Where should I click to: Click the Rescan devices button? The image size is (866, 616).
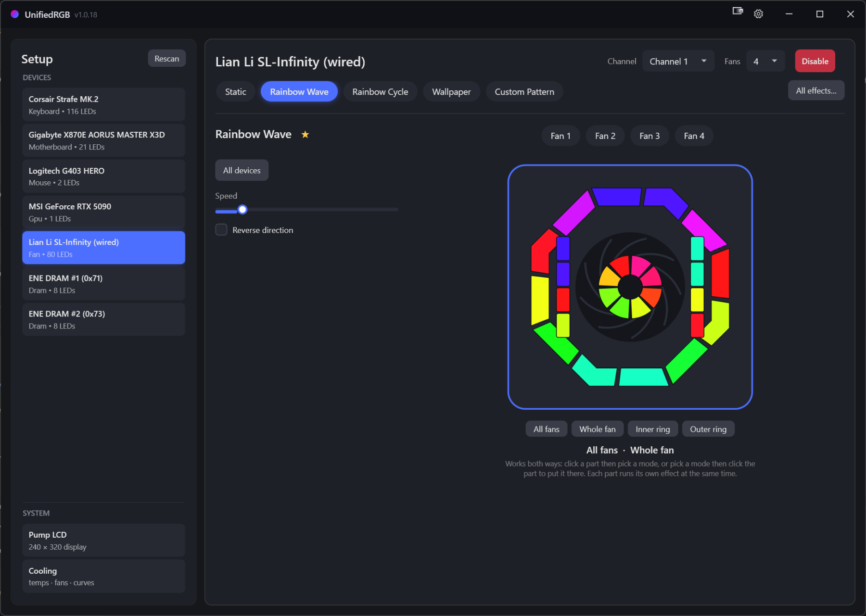coord(166,58)
